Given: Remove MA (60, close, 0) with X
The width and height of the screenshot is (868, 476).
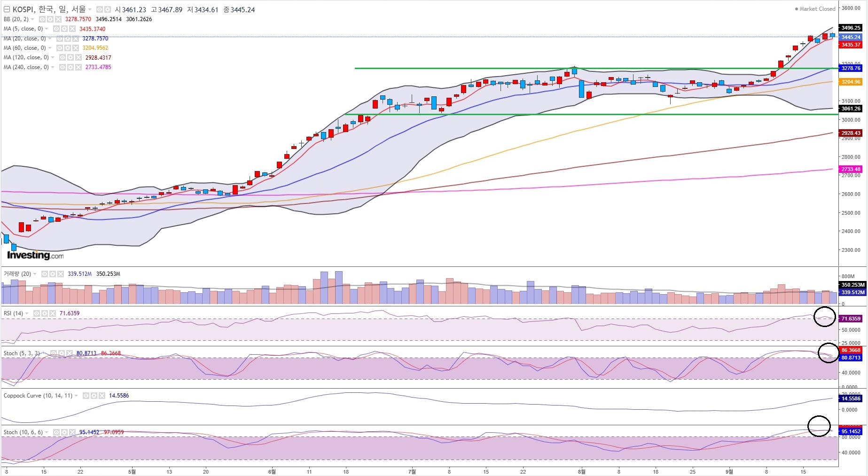Looking at the screenshot, I should coord(76,48).
